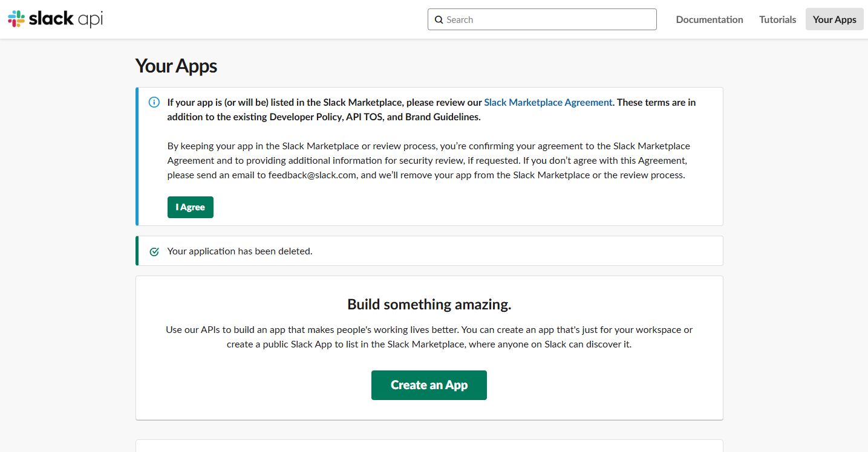Click the Create an App button
This screenshot has height=452, width=868.
click(x=429, y=385)
